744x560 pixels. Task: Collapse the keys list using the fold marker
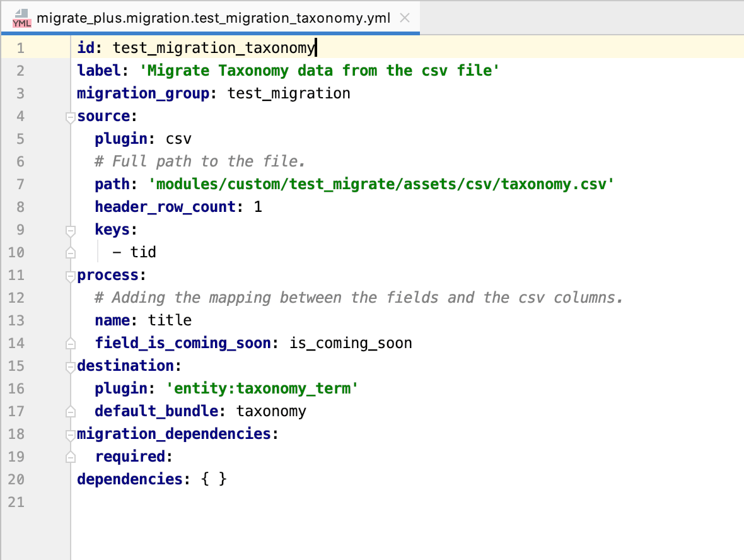click(x=70, y=229)
